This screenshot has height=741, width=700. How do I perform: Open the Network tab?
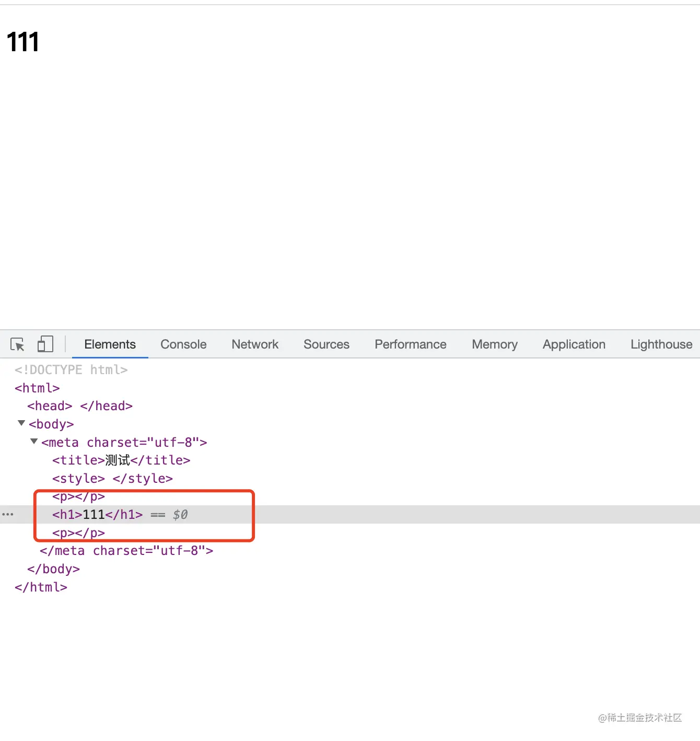255,344
